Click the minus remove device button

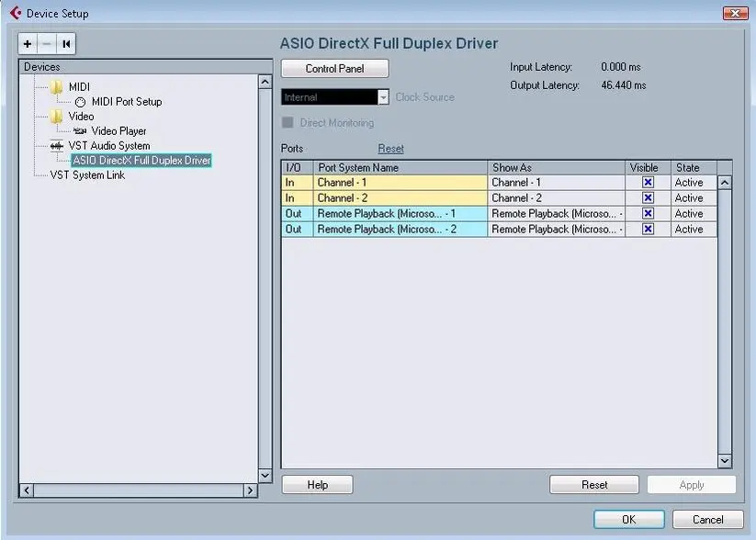pos(47,44)
